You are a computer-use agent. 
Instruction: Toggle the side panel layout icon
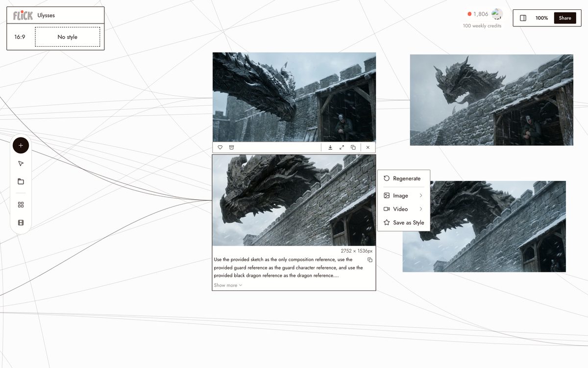tap(523, 18)
